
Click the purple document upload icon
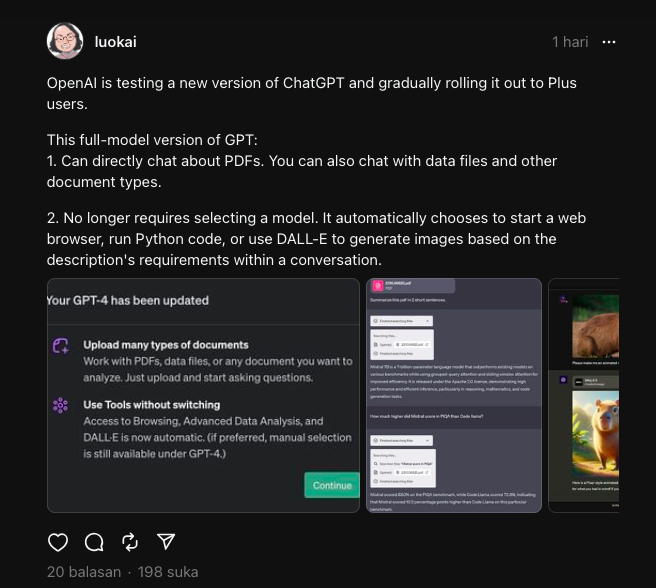pyautogui.click(x=61, y=346)
